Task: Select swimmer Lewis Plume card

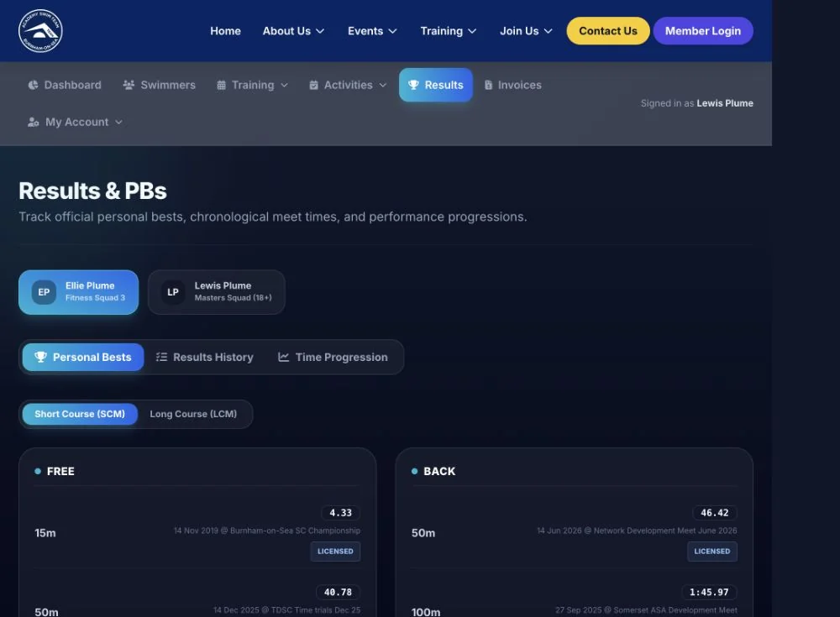Action: (x=217, y=292)
